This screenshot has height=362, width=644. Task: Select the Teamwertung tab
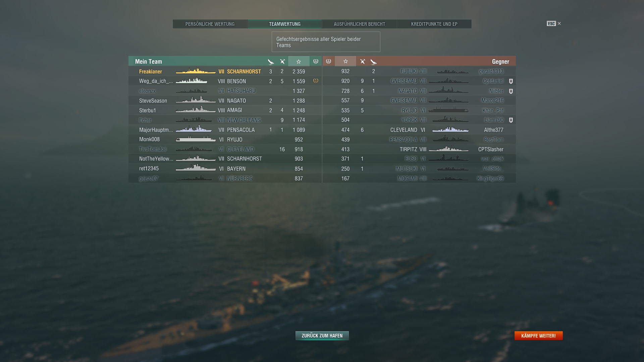point(285,24)
